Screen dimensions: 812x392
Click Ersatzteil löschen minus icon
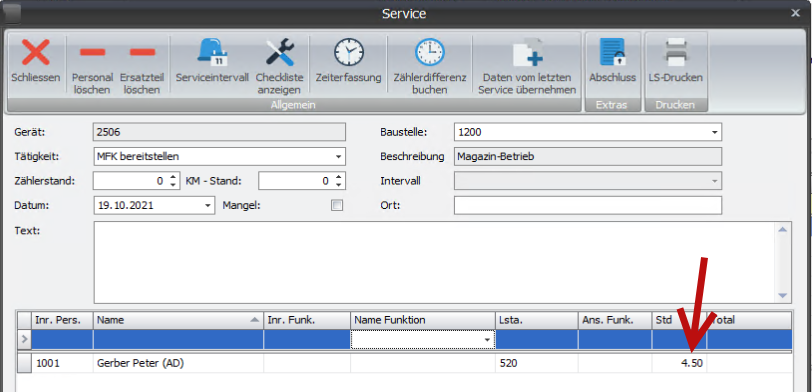click(142, 52)
